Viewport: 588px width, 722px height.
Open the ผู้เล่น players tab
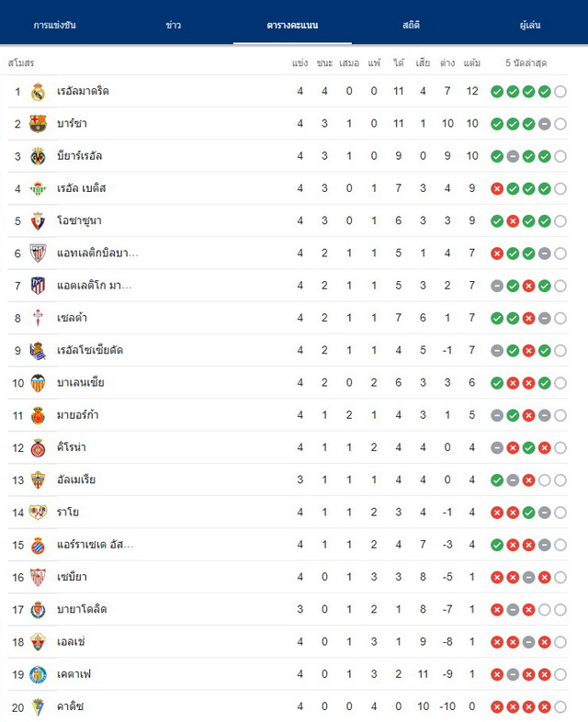[530, 25]
